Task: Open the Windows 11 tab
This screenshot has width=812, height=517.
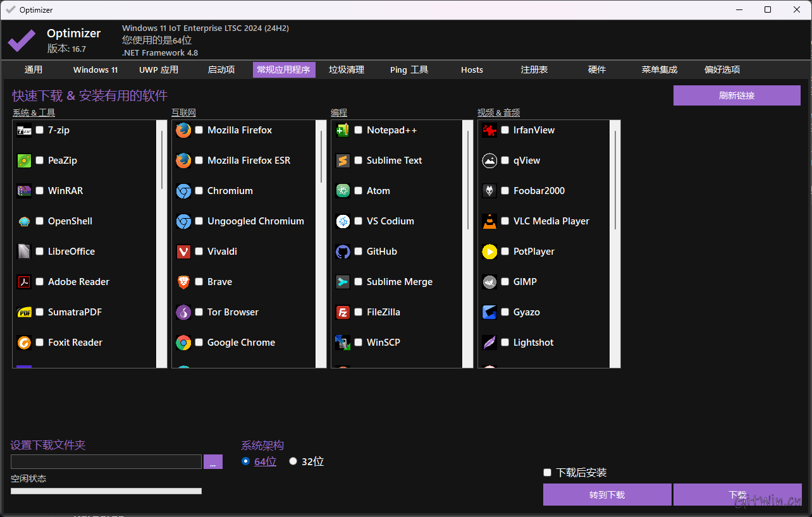Action: [95, 70]
